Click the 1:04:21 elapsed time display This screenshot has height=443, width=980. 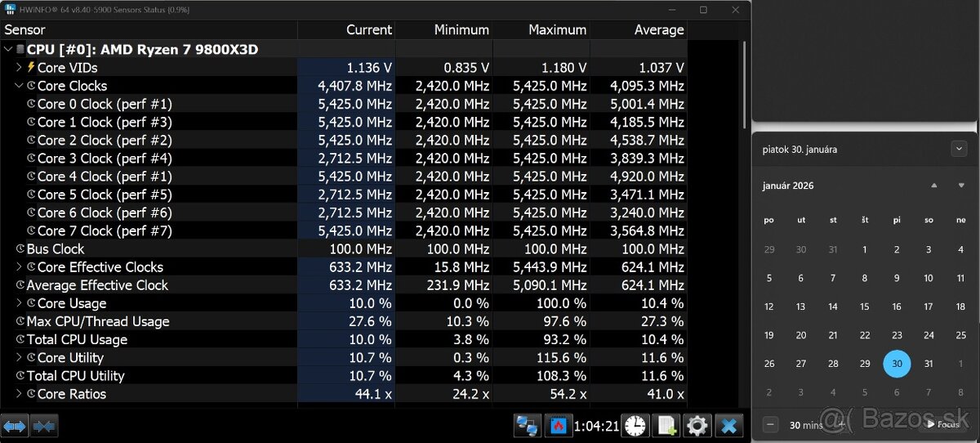coord(596,426)
